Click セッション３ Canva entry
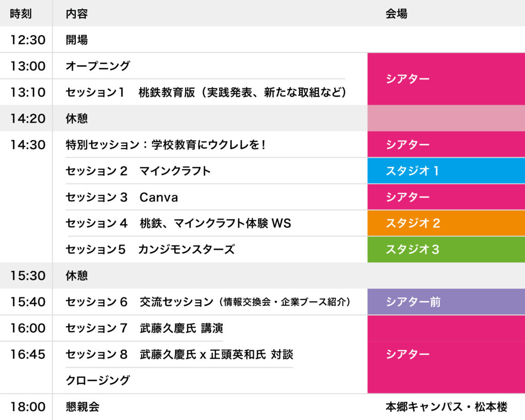The height and width of the screenshot is (420, 525). pos(122,197)
